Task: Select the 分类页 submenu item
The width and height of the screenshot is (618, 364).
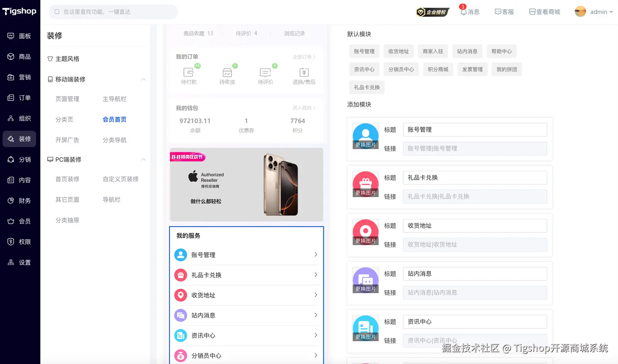Action: pos(64,119)
